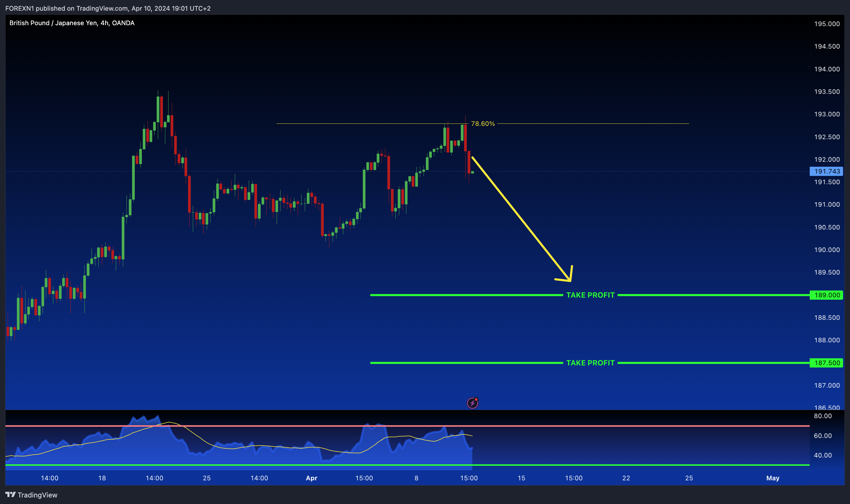Click the 18 date label on time axis
The image size is (850, 504).
click(102, 478)
